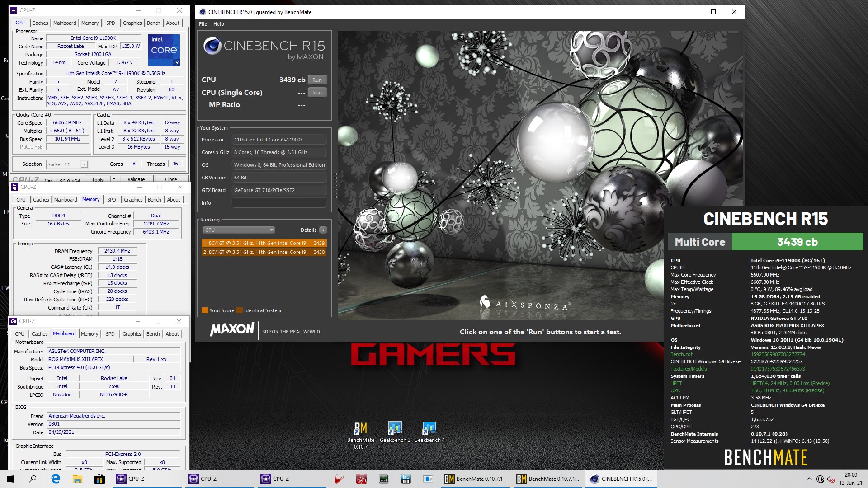Select ranking entry scoring 3430
This screenshot has height=488, width=868.
click(264, 252)
